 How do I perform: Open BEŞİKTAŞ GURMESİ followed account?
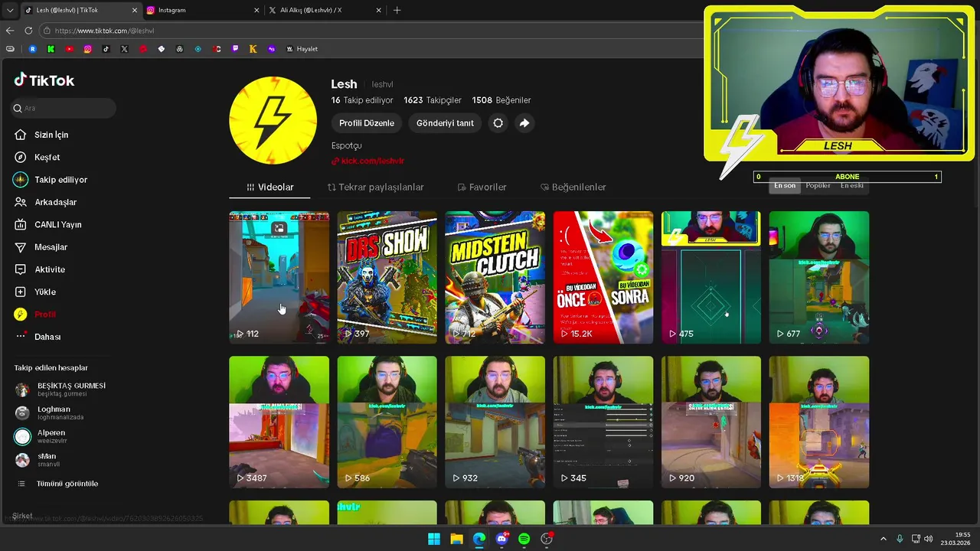click(x=60, y=390)
